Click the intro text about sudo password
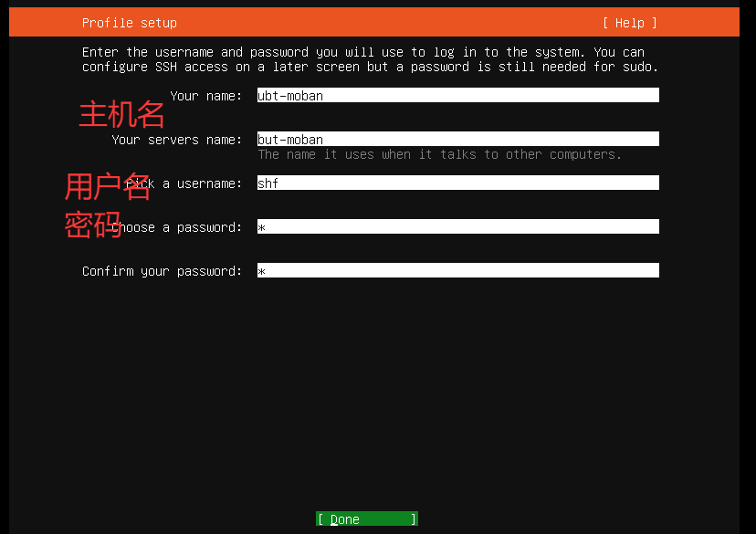756x534 pixels. [x=370, y=59]
